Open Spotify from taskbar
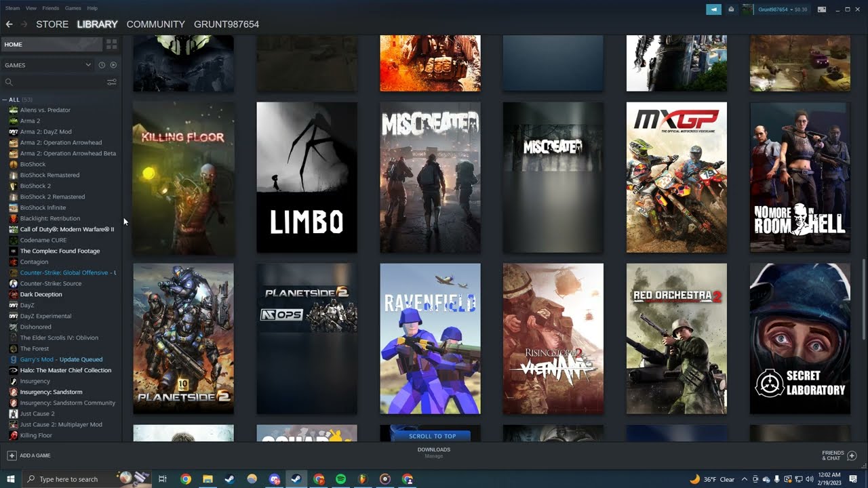 click(x=340, y=479)
